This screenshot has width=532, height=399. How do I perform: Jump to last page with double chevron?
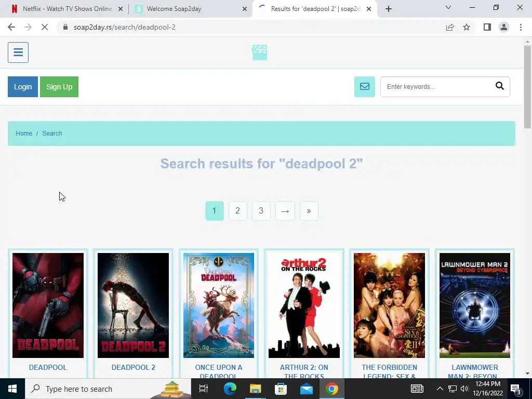(x=309, y=211)
